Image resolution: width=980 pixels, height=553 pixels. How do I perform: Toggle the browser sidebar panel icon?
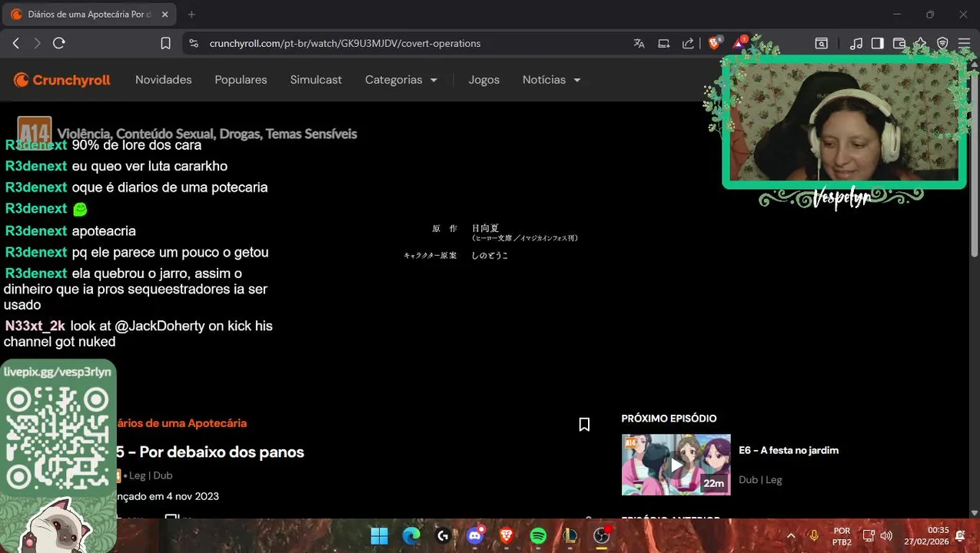pyautogui.click(x=877, y=44)
